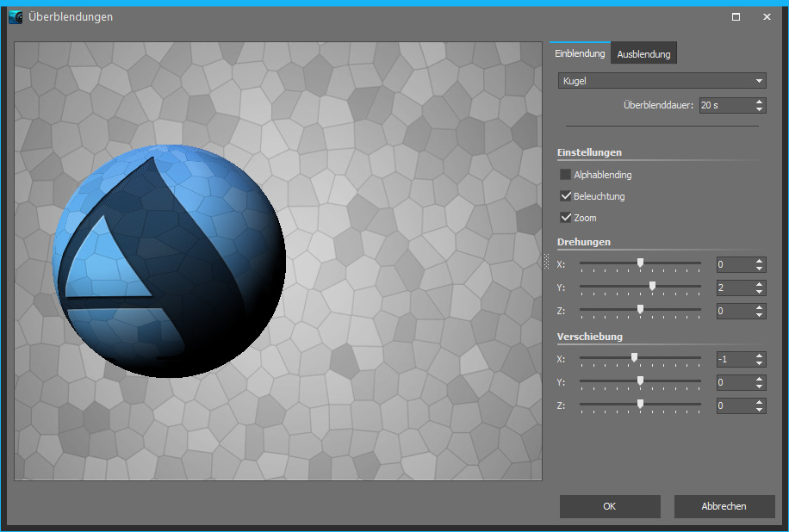Maximize the Überblendungen dialog window

tap(736, 16)
